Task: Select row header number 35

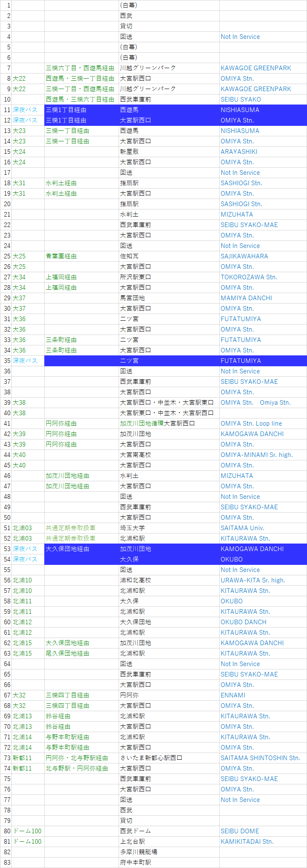Action: 6,361
